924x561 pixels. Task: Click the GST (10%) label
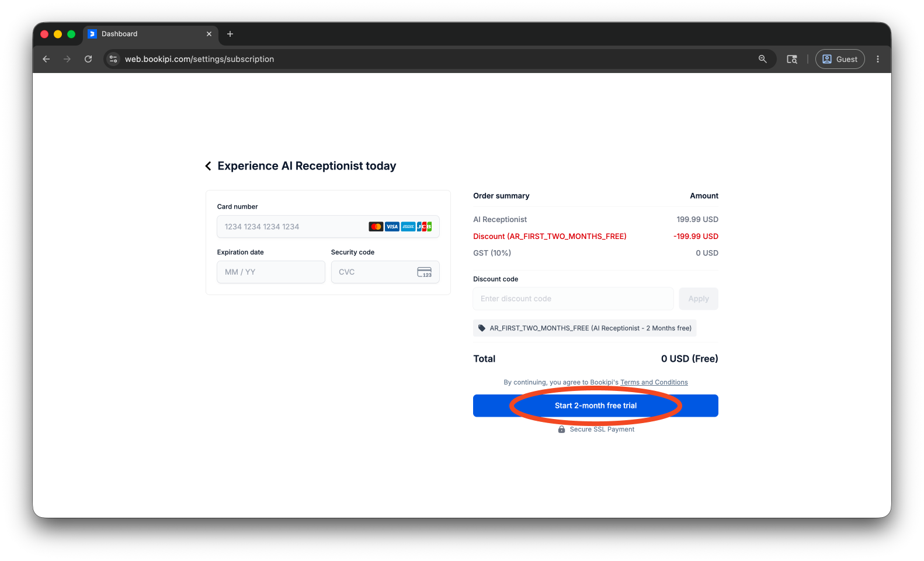tap(492, 253)
